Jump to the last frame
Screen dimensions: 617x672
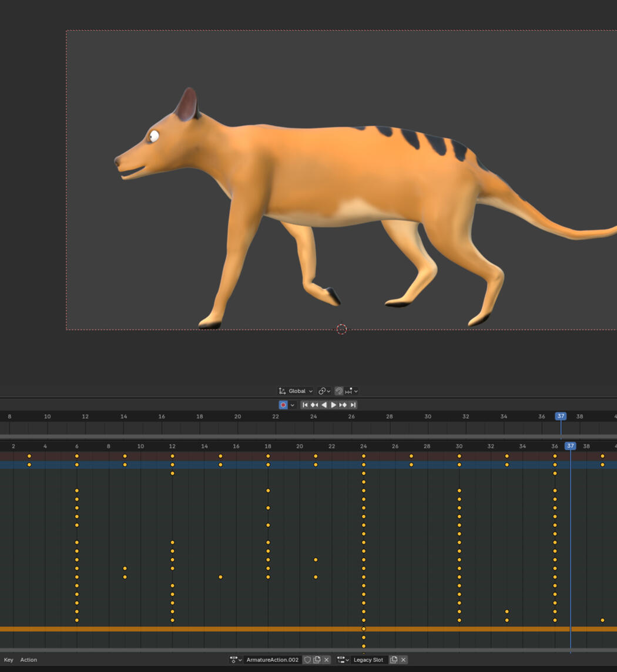[353, 405]
